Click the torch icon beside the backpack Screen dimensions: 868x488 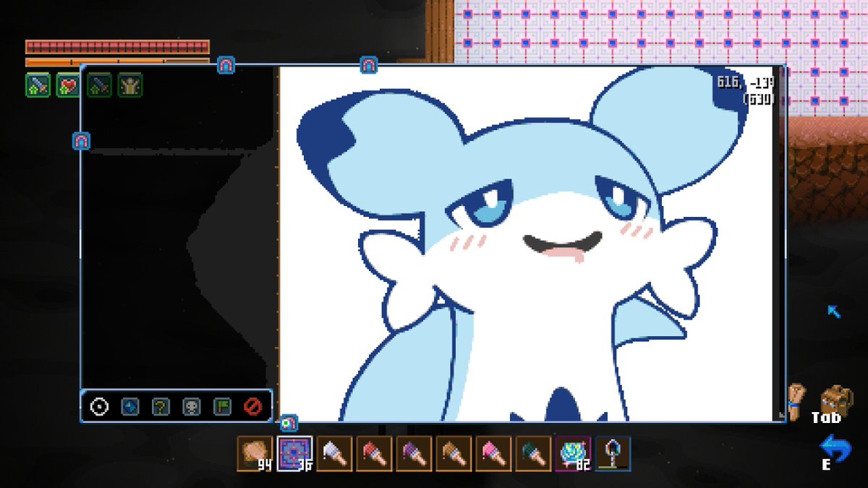pyautogui.click(x=796, y=401)
